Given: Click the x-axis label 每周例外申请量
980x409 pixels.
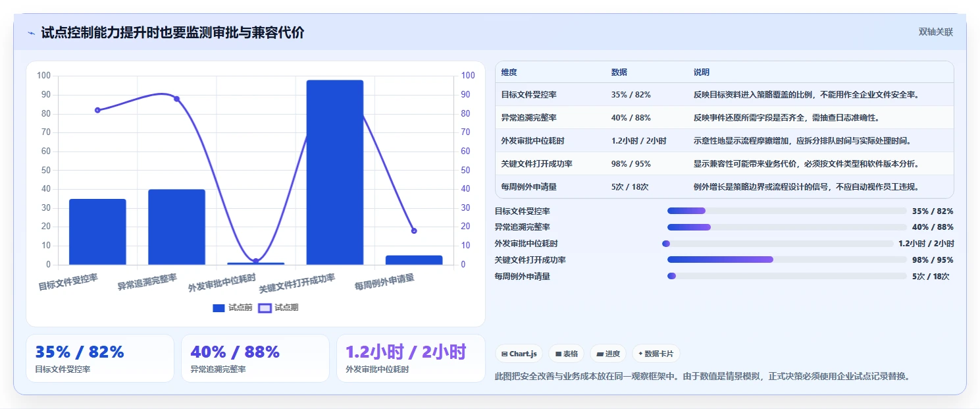Looking at the screenshot, I should point(384,283).
